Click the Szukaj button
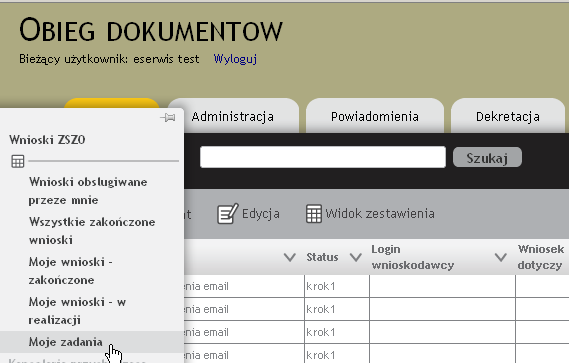The image size is (569, 363). pos(487,158)
